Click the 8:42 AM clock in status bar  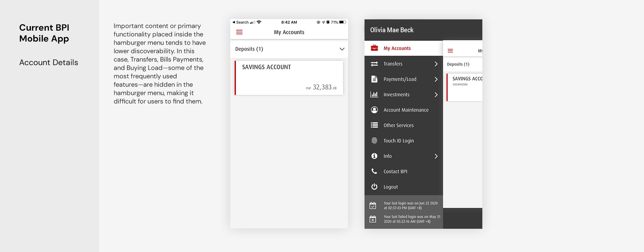289,22
